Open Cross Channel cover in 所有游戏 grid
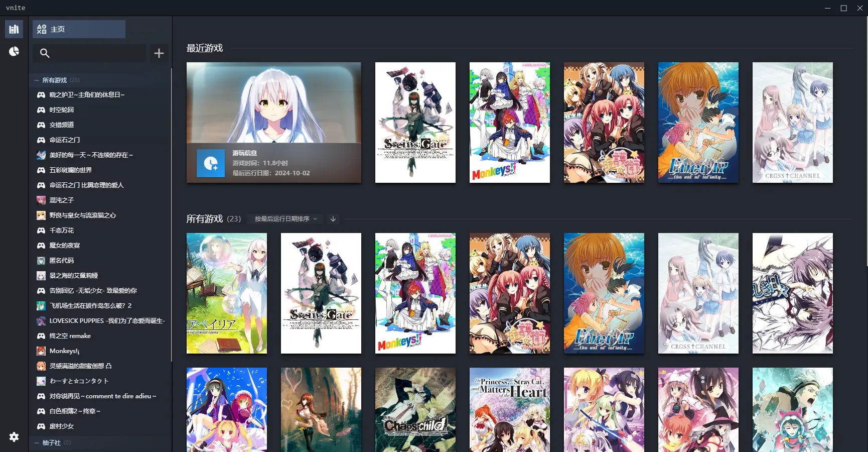Image resolution: width=868 pixels, height=452 pixels. pos(698,293)
